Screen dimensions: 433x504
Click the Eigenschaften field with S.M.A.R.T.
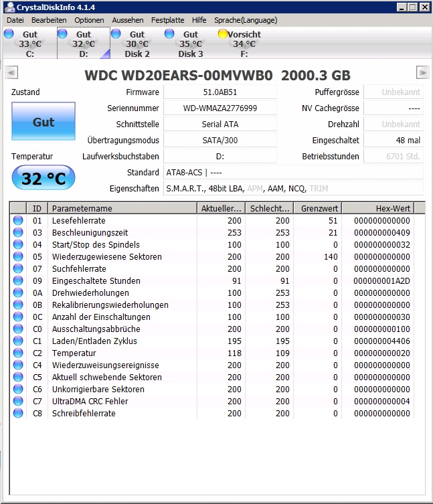[293, 188]
